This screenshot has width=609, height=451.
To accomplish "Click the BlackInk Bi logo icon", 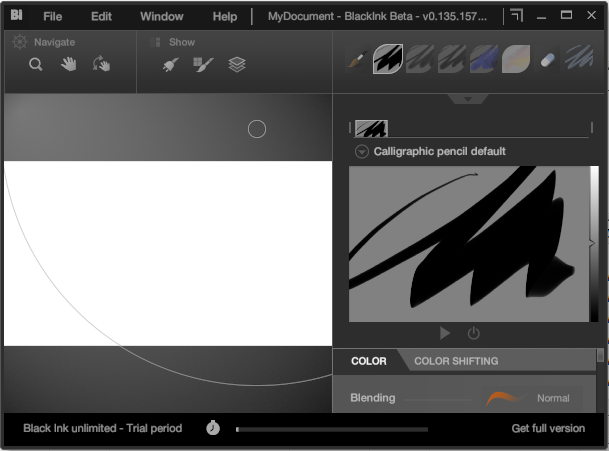I will pyautogui.click(x=16, y=15).
